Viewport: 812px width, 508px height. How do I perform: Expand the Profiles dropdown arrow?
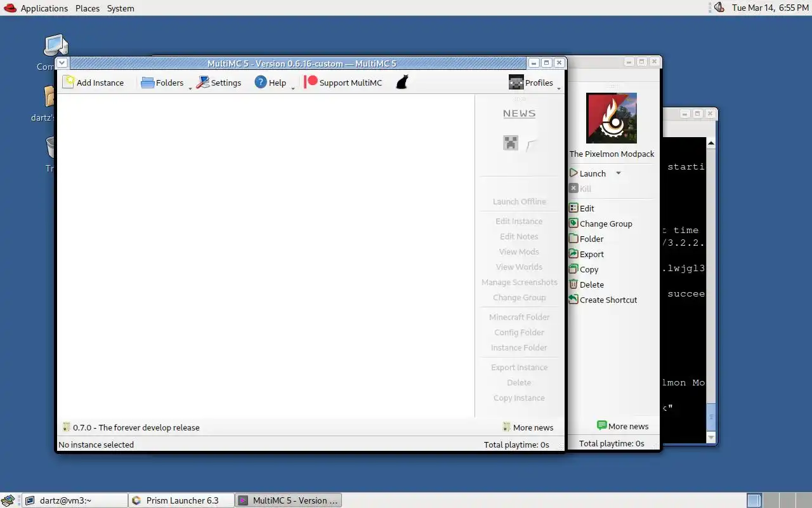tap(559, 88)
